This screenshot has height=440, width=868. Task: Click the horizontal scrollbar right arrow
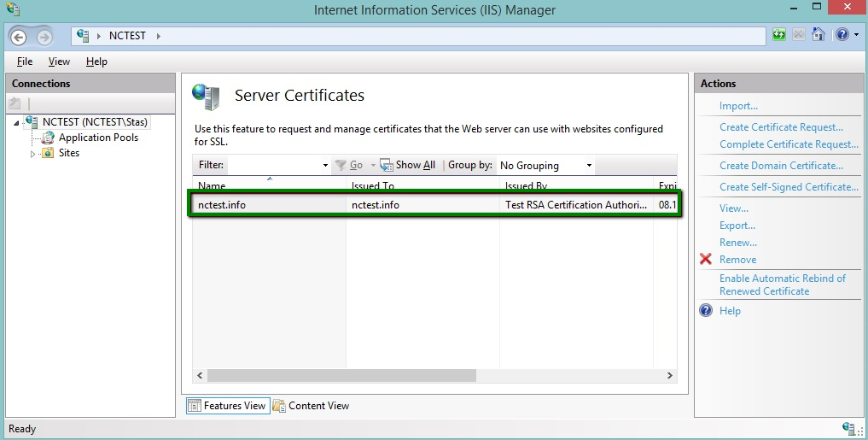(670, 375)
